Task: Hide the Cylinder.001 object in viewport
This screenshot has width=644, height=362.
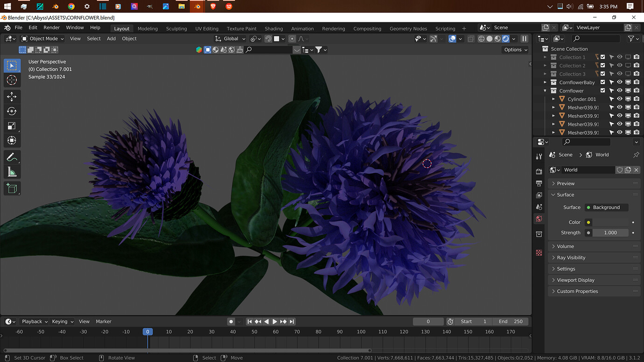Action: click(x=620, y=98)
